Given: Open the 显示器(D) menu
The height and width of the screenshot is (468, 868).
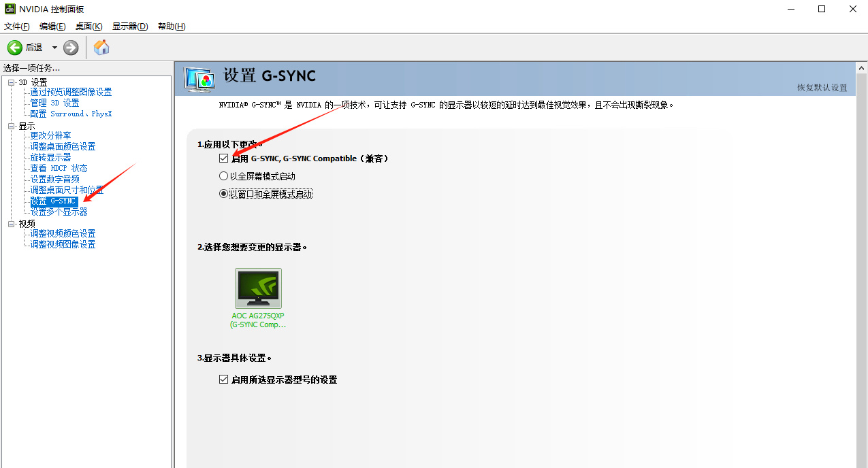Looking at the screenshot, I should tap(130, 27).
